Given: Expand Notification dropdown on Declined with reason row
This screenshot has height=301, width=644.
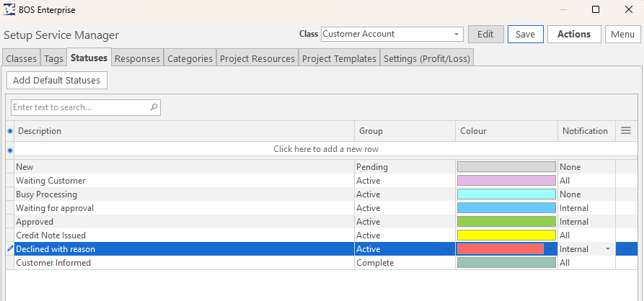Looking at the screenshot, I should coord(608,249).
